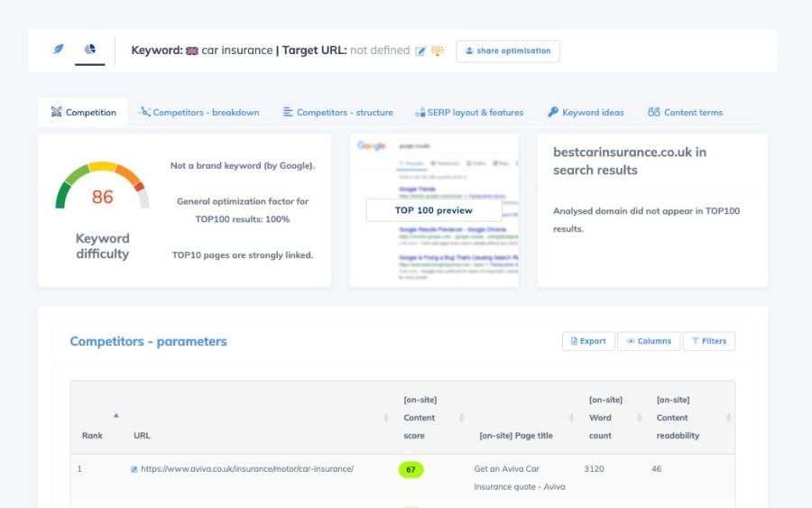Open the Filters button
The width and height of the screenshot is (812, 508).
coord(709,341)
